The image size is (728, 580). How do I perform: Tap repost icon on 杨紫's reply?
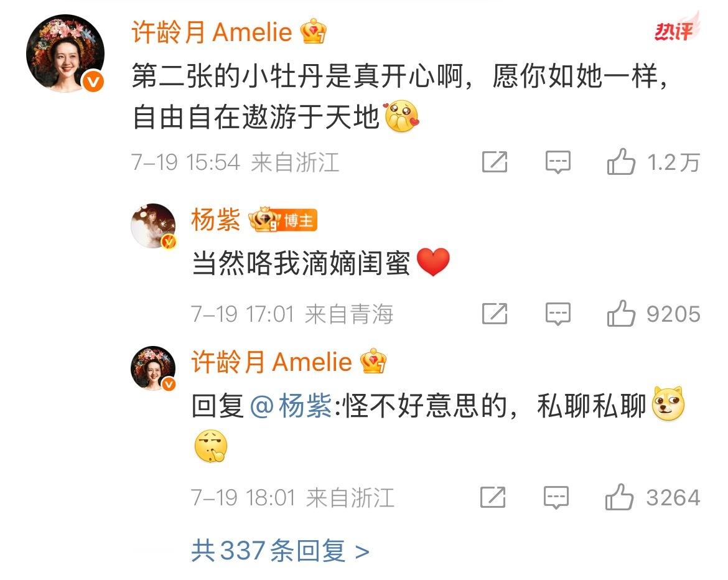[495, 314]
